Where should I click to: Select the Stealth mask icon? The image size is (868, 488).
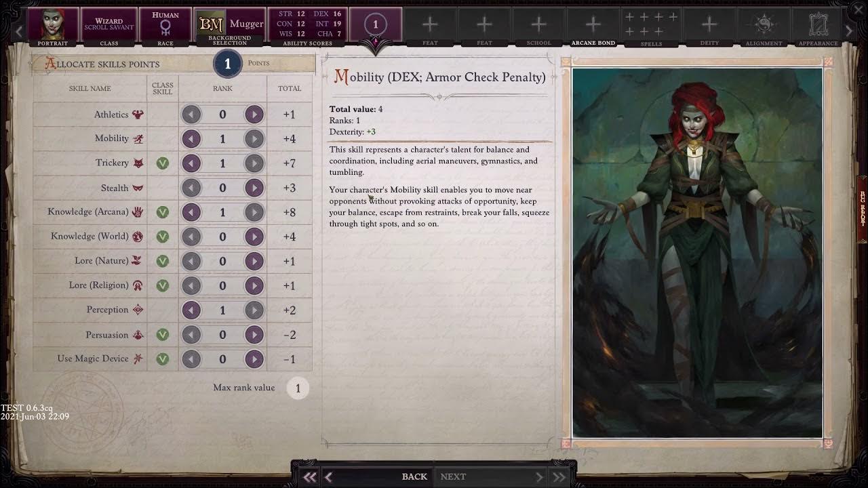coord(138,188)
